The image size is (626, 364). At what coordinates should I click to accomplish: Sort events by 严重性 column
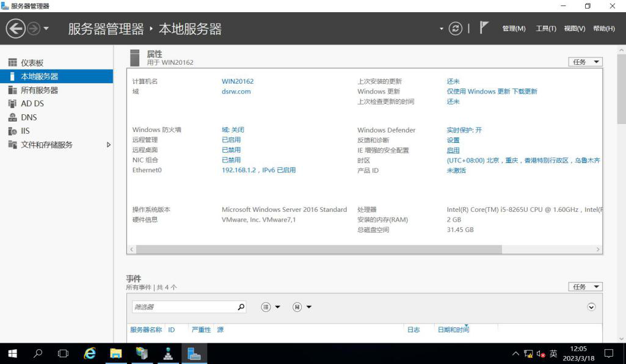point(201,330)
